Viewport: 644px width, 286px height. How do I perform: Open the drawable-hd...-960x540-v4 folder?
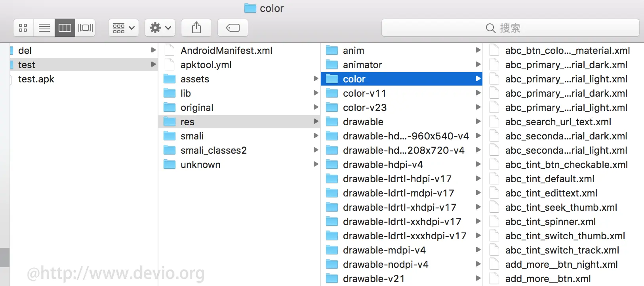click(402, 136)
